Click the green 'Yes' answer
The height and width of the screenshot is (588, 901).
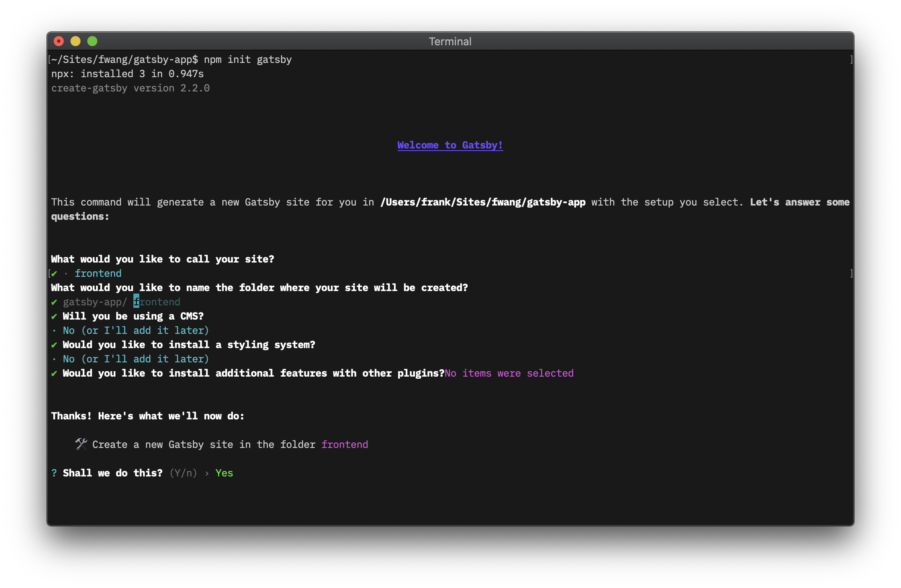pyautogui.click(x=224, y=473)
